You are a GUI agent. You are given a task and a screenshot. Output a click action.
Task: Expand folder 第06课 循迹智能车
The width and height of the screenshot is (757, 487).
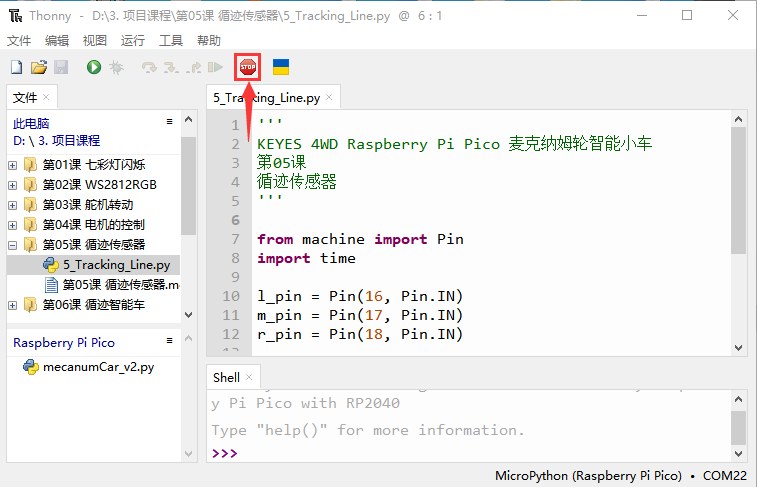click(13, 306)
